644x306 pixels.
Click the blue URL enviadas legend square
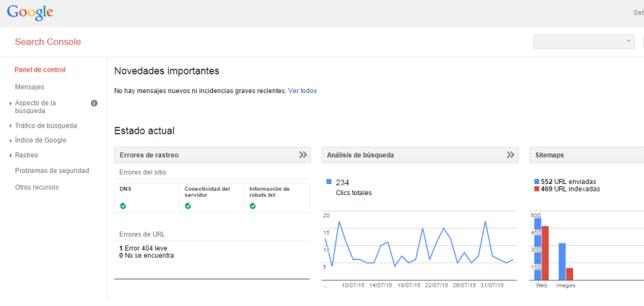pos(536,182)
